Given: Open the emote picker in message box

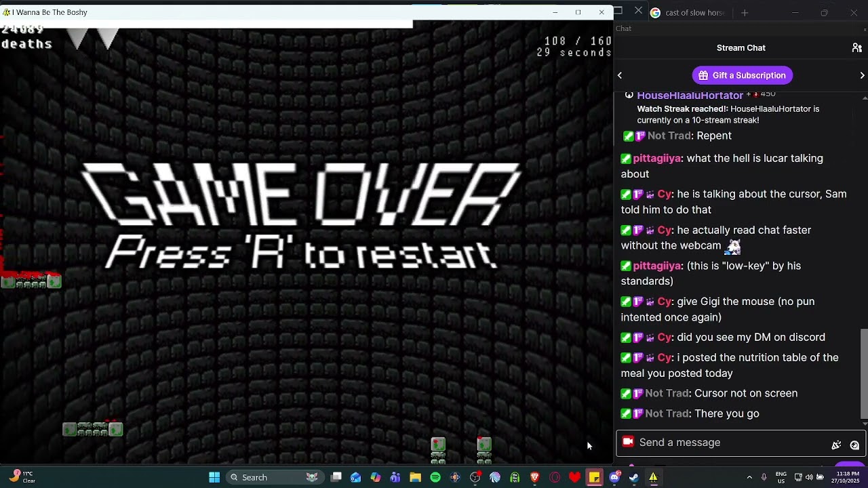Looking at the screenshot, I should coord(836,445).
